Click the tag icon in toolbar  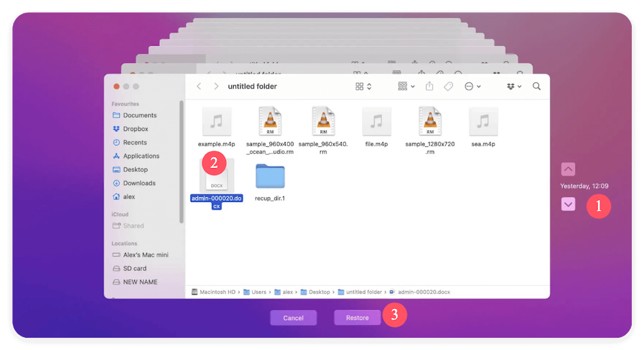[448, 86]
